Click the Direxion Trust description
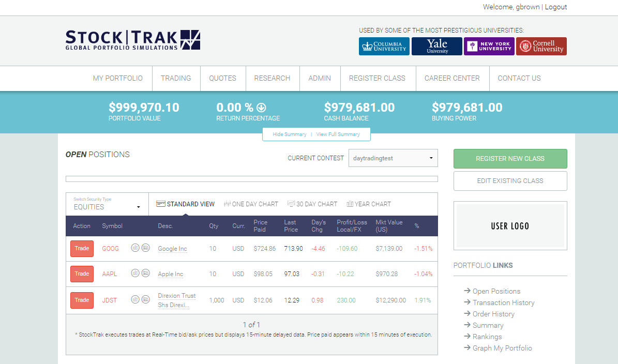 tap(176, 300)
